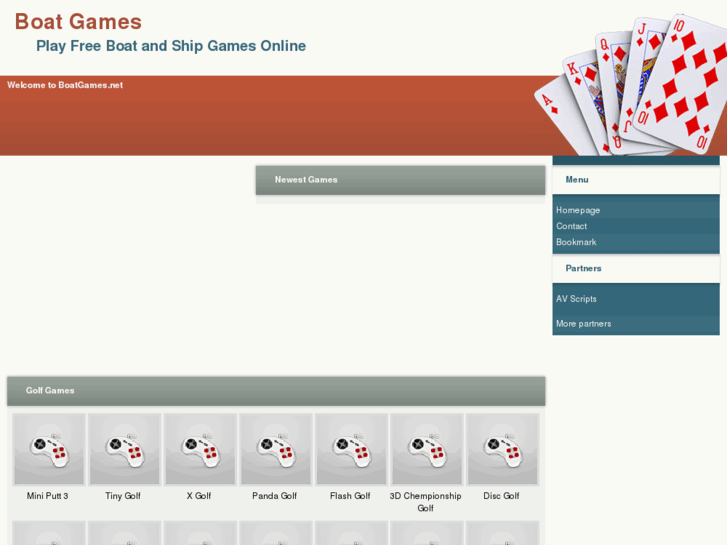Click the Flash Golf gamepad icon
Viewport: 727px width, 545px height.
[x=351, y=449]
